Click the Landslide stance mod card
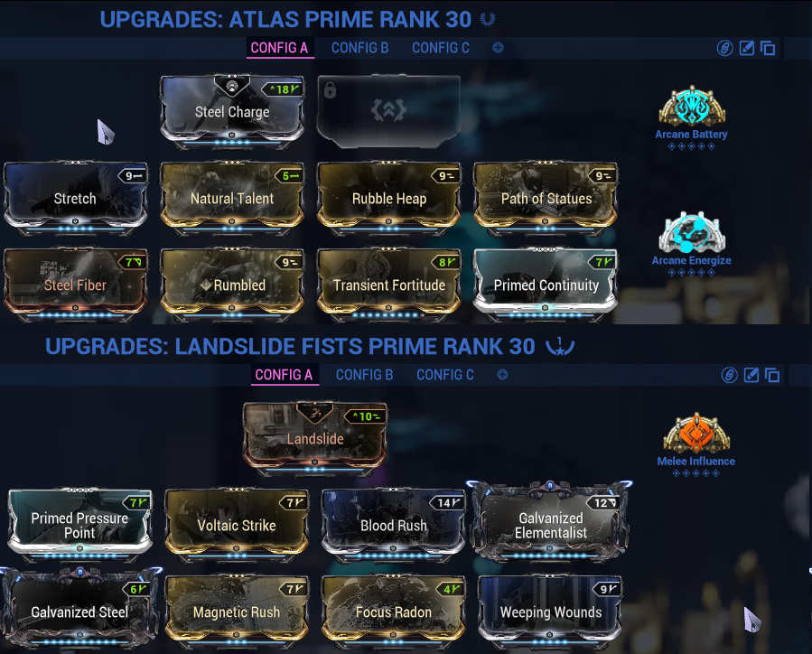This screenshot has width=812, height=654. point(315,437)
